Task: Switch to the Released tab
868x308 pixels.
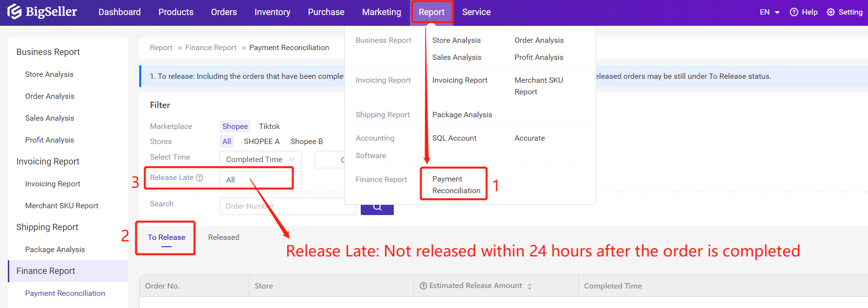Action: pyautogui.click(x=223, y=237)
